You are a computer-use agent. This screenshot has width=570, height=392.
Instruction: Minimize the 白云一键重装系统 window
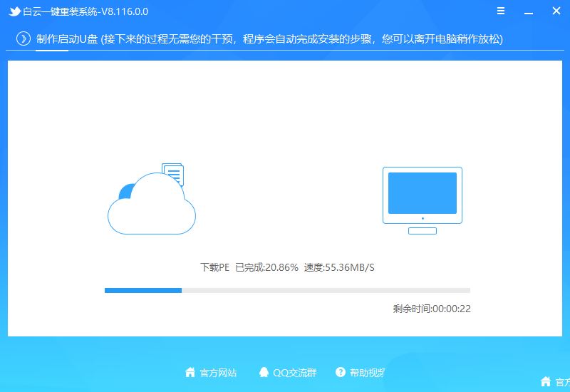pyautogui.click(x=529, y=14)
